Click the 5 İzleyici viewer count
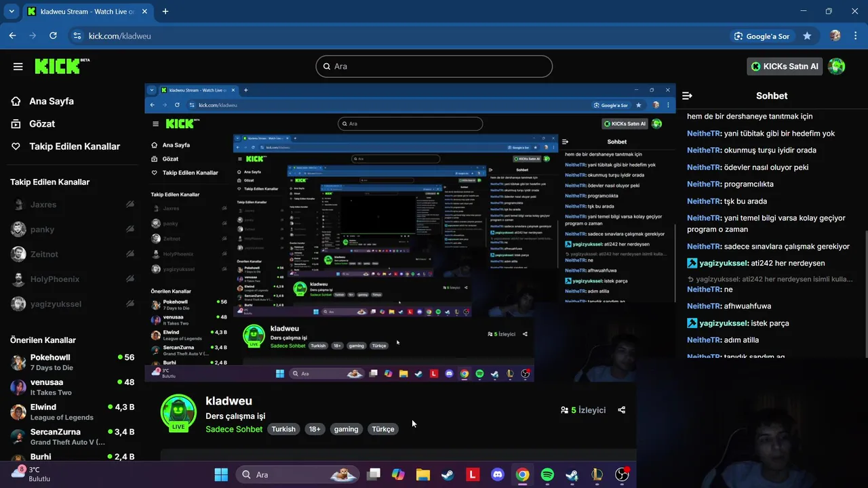868x488 pixels. (x=583, y=410)
